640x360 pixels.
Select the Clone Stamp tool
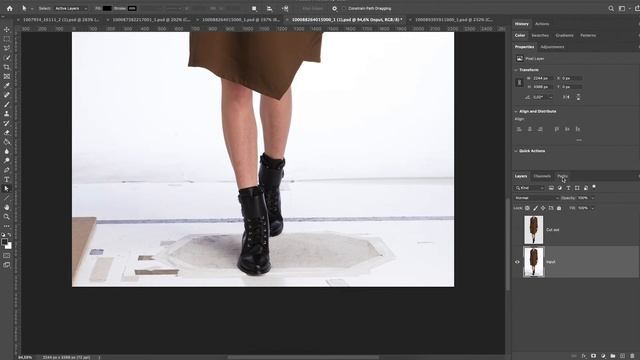click(x=7, y=114)
